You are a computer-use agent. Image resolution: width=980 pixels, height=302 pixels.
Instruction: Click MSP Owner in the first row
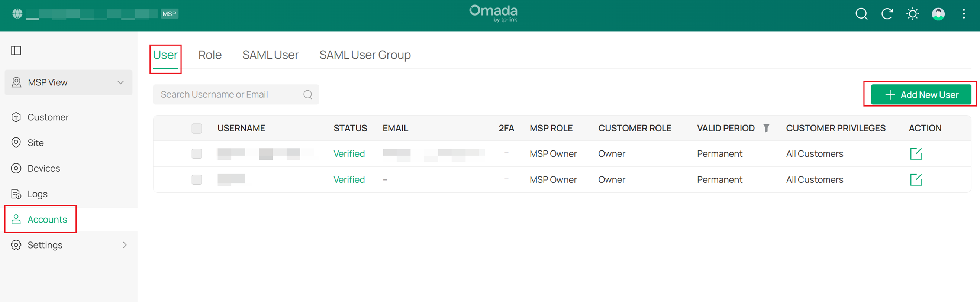[x=553, y=154]
